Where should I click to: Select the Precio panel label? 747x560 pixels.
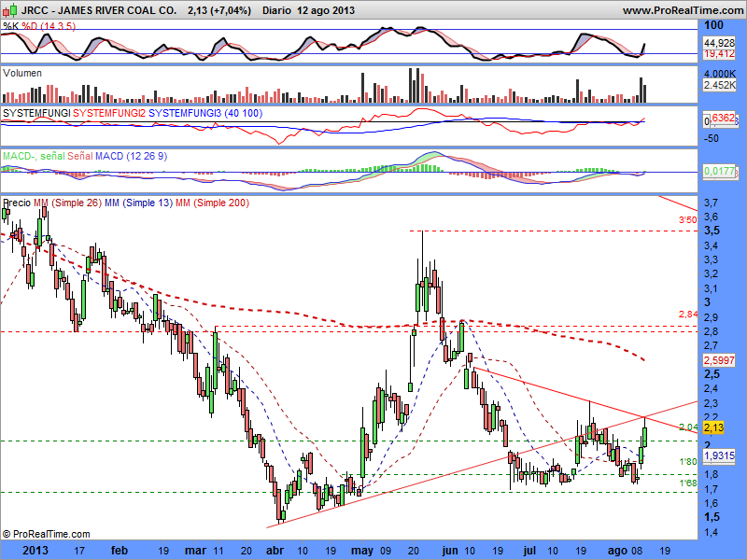tap(17, 203)
